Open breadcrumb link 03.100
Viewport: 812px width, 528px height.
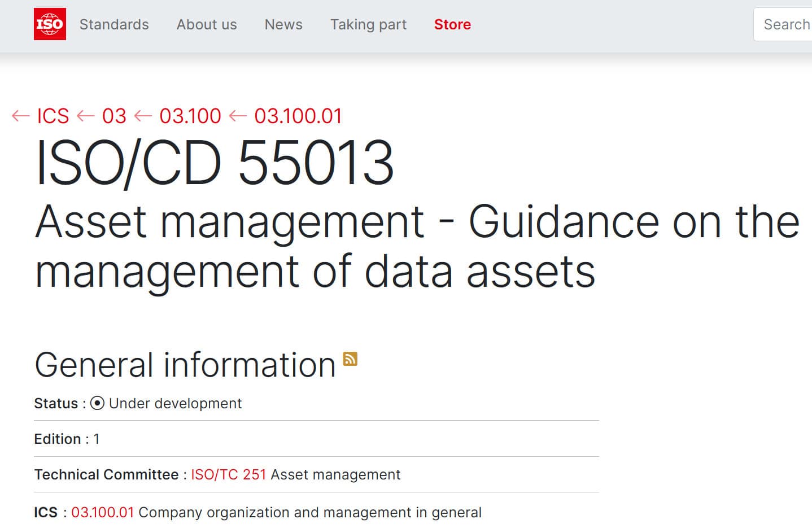coord(190,116)
